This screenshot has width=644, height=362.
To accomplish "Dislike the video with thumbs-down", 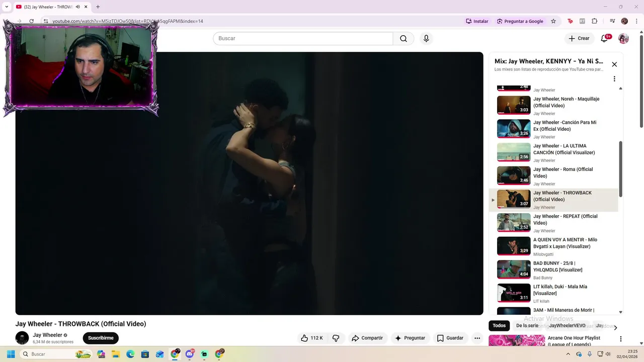I will pos(336,338).
